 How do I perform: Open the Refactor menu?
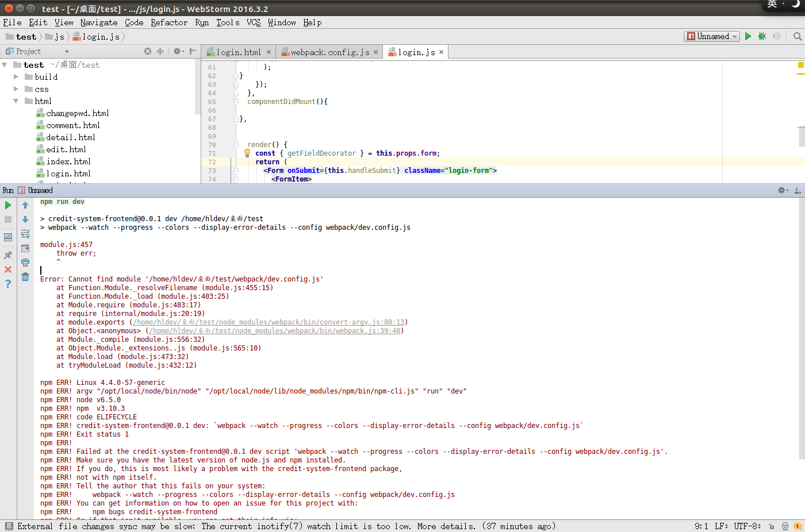click(x=169, y=22)
